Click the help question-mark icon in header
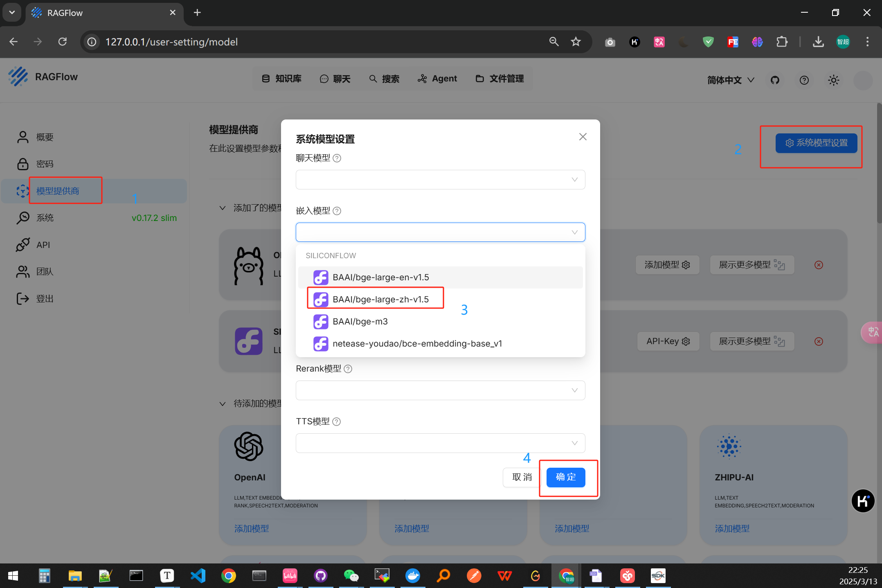Image resolution: width=882 pixels, height=588 pixels. (804, 80)
